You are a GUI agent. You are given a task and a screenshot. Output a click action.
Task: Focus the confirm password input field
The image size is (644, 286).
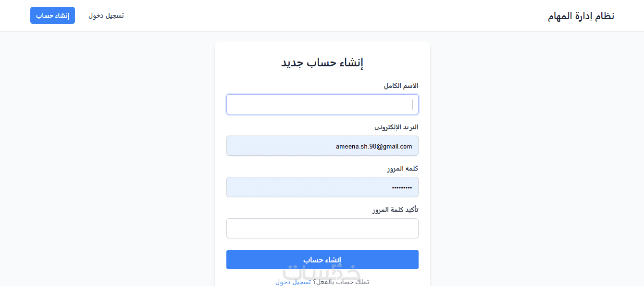pyautogui.click(x=322, y=228)
